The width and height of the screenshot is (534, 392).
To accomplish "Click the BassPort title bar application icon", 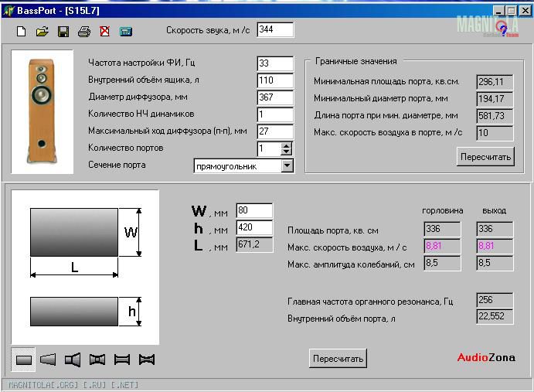I will (x=9, y=11).
